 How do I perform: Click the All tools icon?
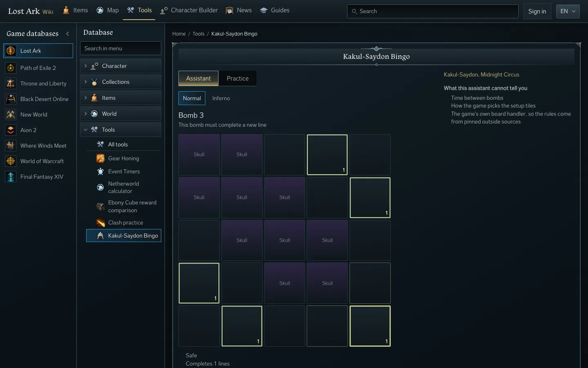(100, 144)
